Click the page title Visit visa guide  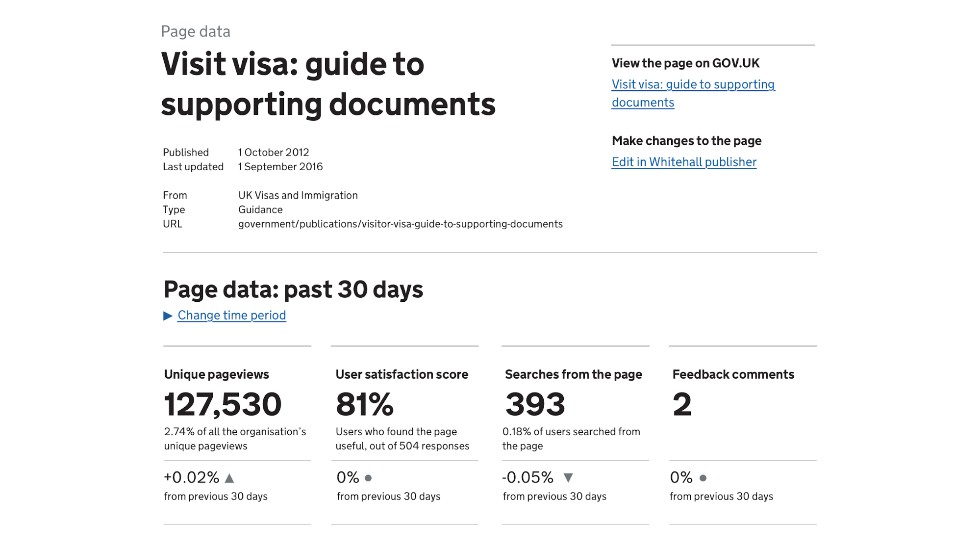pos(328,83)
